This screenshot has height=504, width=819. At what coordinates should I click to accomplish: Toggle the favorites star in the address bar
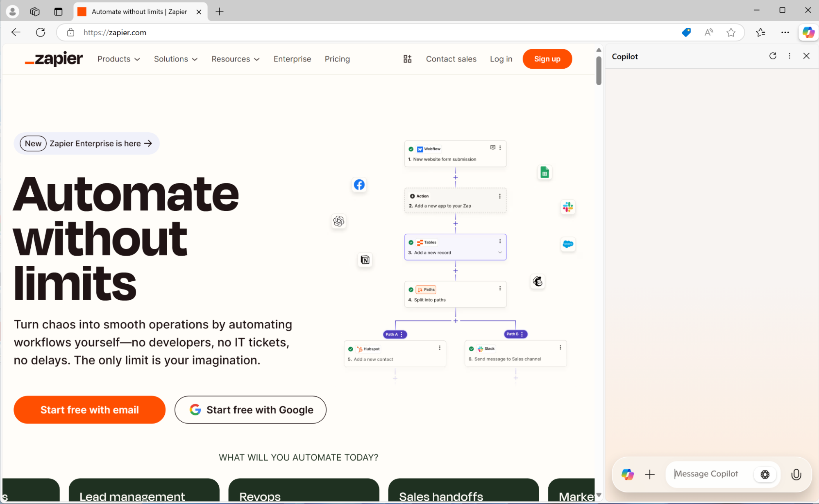click(731, 32)
